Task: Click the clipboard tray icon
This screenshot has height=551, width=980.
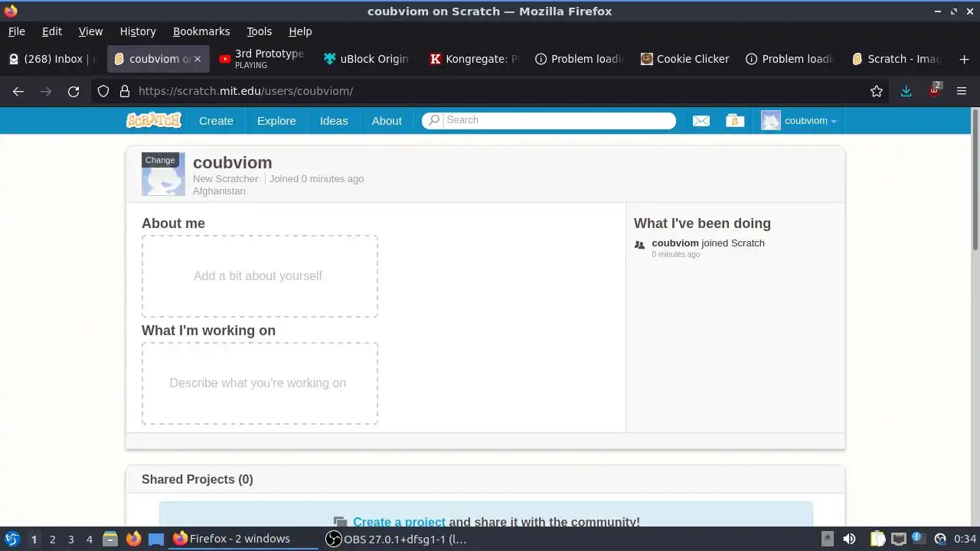Action: click(878, 539)
